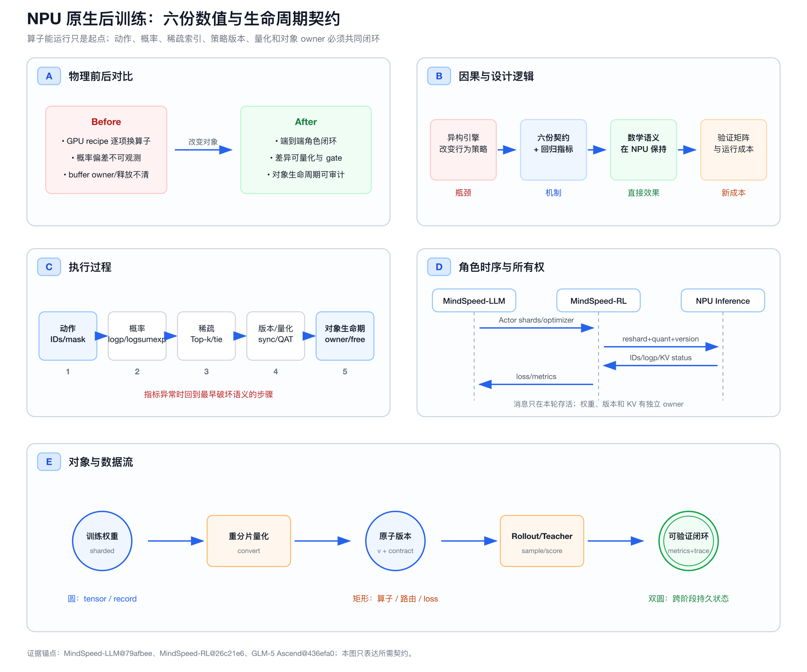
Task: Click the red 指标异常时回到最早破坏语义的步骤 note
Action: [208, 394]
